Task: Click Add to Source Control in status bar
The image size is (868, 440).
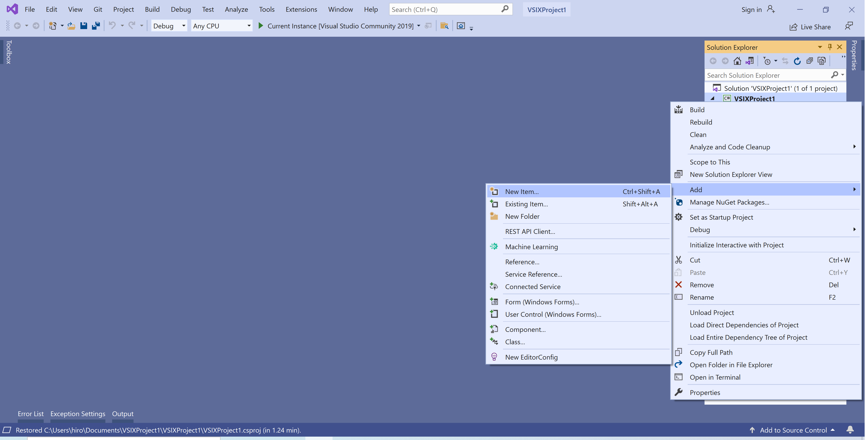Action: [x=793, y=430]
